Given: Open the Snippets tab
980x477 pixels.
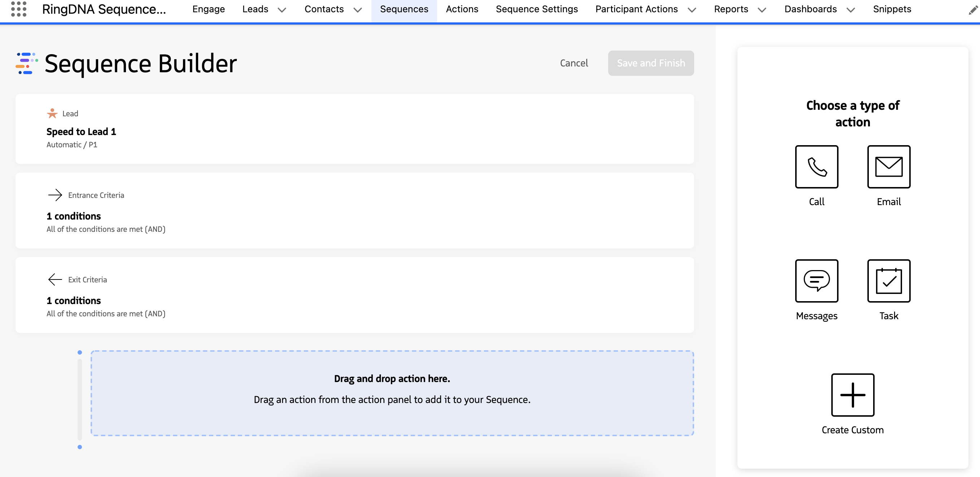Looking at the screenshot, I should coord(892,9).
